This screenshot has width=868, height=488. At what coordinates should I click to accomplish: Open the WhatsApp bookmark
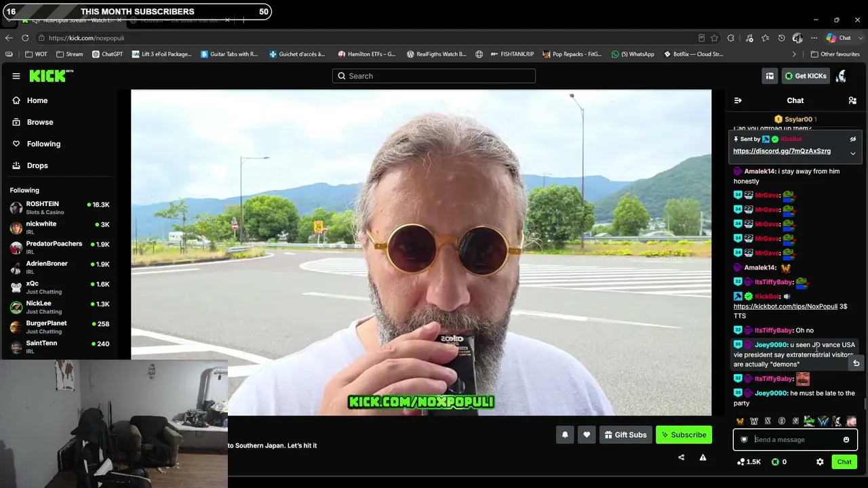633,54
